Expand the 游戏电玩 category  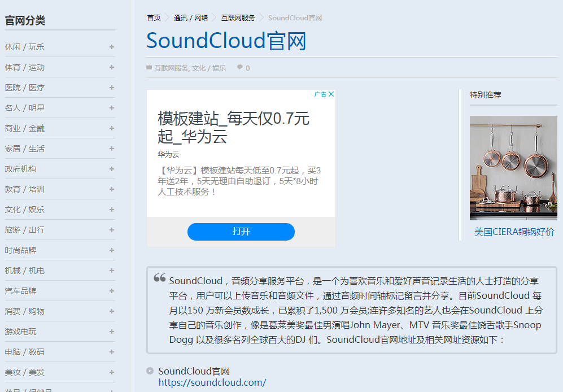(x=112, y=332)
